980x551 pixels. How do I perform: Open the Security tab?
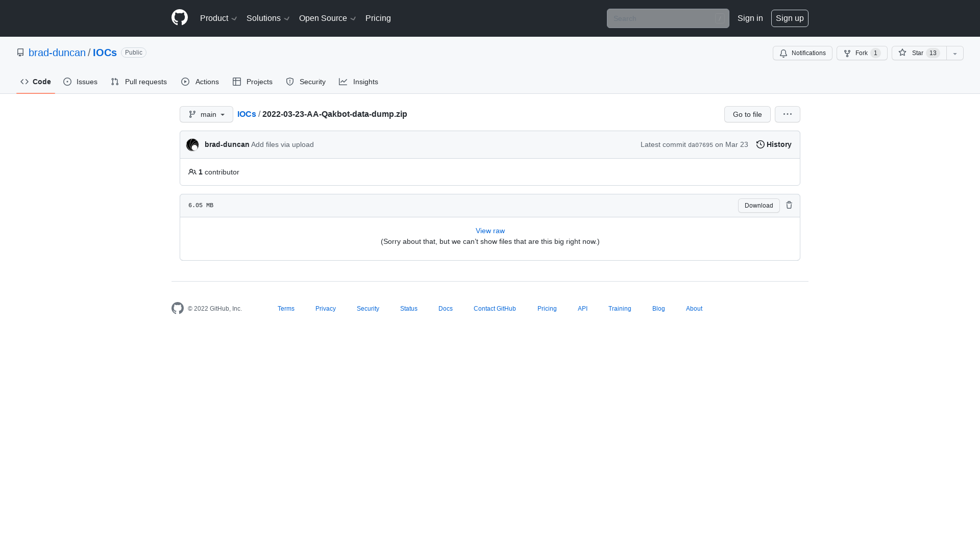(306, 82)
